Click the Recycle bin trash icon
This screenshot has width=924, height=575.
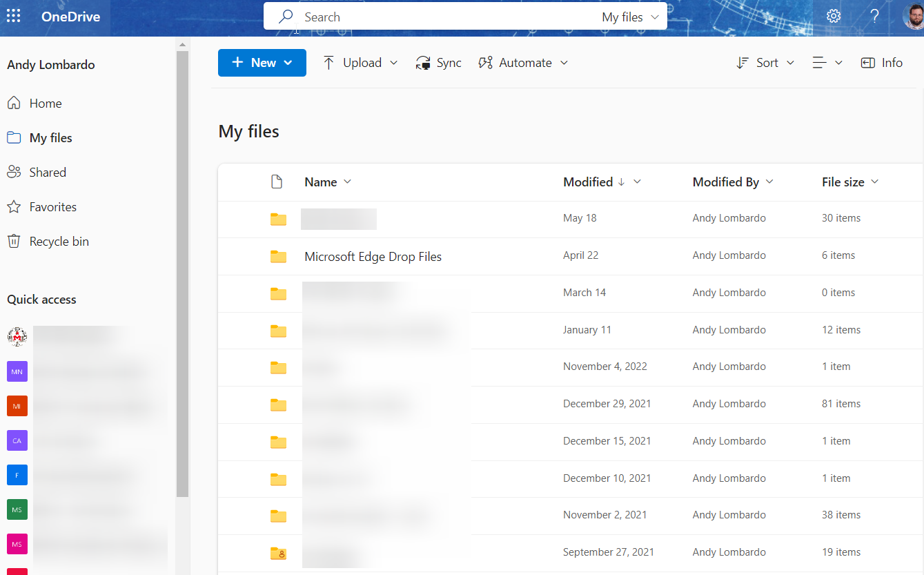(14, 242)
